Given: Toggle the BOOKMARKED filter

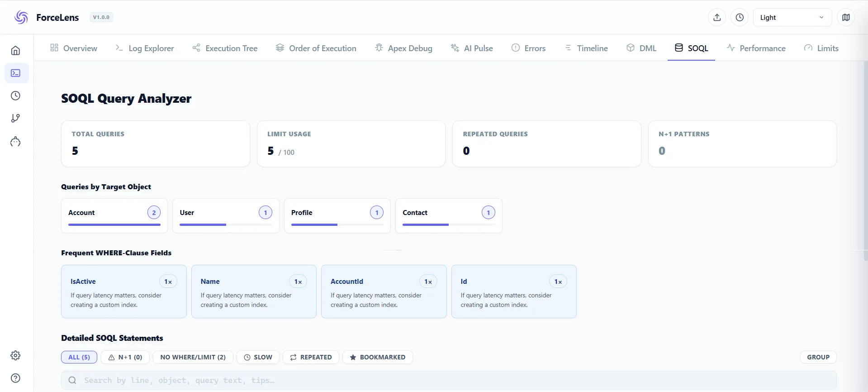Looking at the screenshot, I should (x=378, y=357).
